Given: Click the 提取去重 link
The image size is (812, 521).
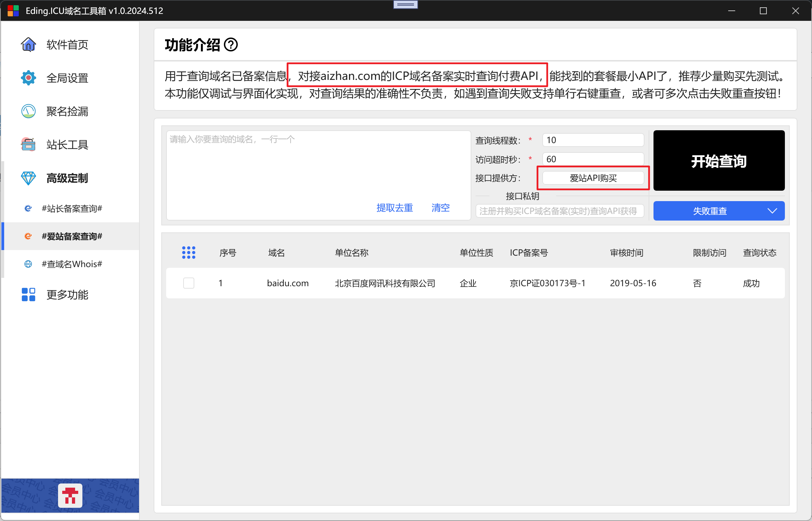Looking at the screenshot, I should (395, 208).
